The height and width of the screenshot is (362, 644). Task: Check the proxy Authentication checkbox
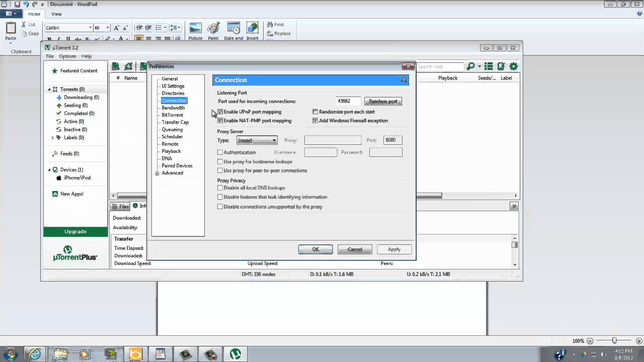click(x=220, y=152)
